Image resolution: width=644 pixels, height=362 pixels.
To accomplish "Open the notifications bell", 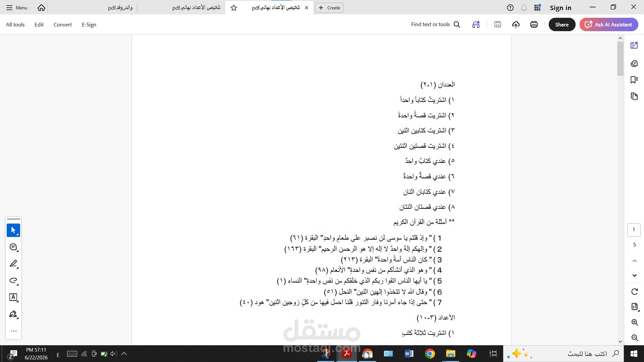I will 524,8.
